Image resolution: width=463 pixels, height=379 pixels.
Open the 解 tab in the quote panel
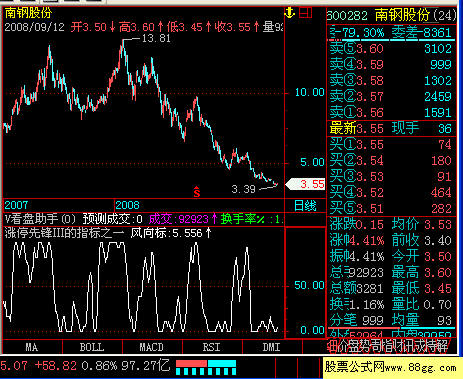click(441, 347)
